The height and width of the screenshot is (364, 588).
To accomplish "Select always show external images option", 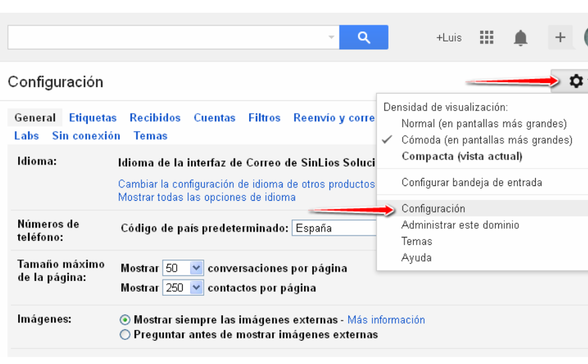I will [x=125, y=320].
